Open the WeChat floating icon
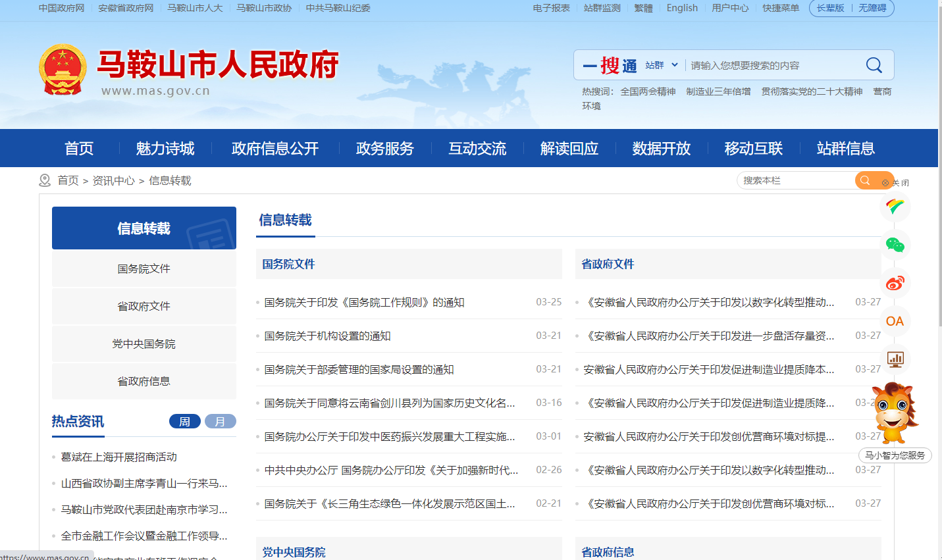The width and height of the screenshot is (942, 560). (x=895, y=245)
